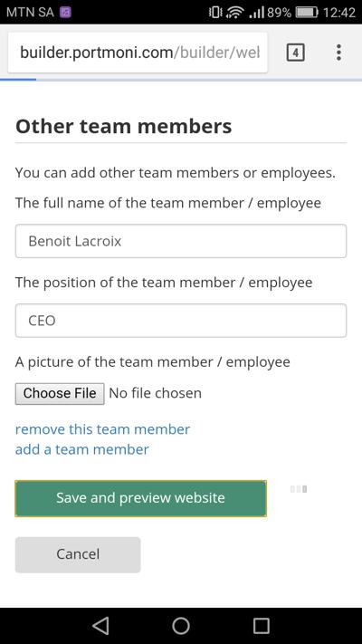Open the browser tab switcher showing 4
The height and width of the screenshot is (644, 362).
point(295,53)
